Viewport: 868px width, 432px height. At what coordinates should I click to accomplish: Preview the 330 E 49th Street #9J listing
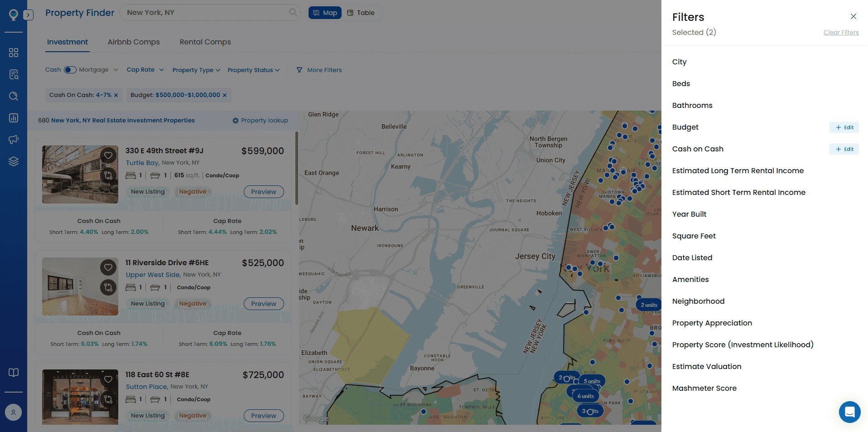264,192
